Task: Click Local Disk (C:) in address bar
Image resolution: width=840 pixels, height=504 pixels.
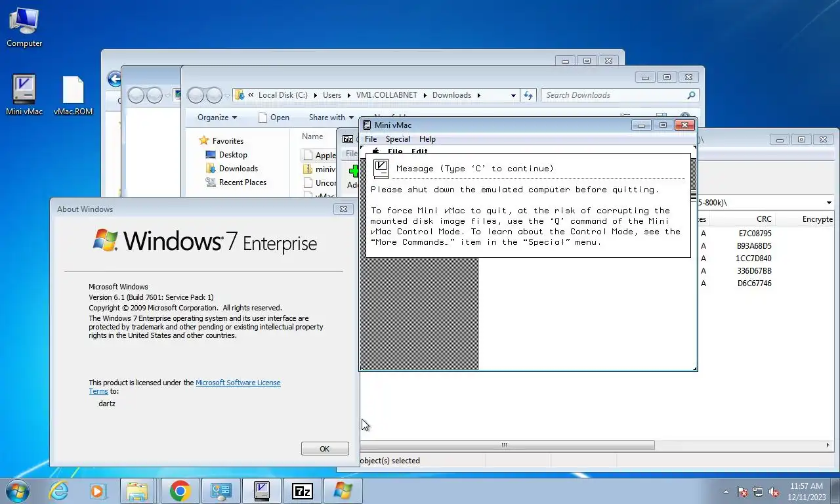Action: [283, 95]
